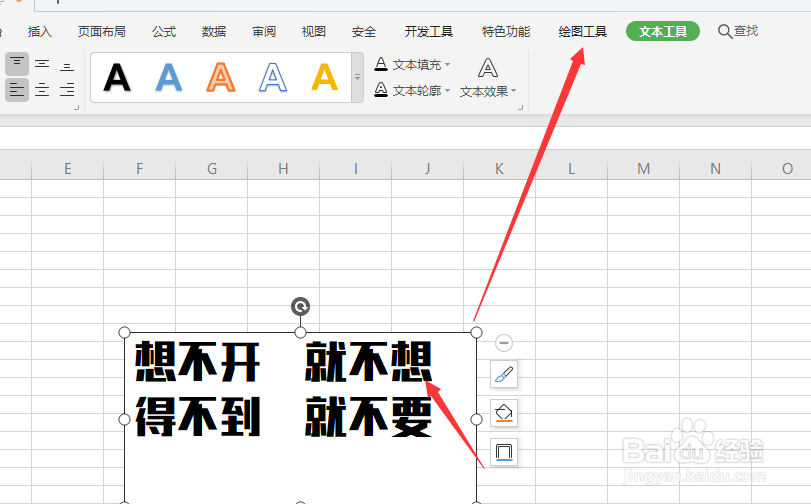Image resolution: width=811 pixels, height=504 pixels.
Task: Apply blue WordArt text style
Action: pos(169,78)
